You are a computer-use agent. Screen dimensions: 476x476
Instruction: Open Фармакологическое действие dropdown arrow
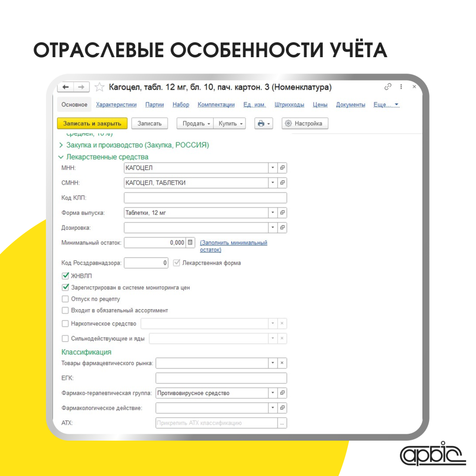(272, 408)
